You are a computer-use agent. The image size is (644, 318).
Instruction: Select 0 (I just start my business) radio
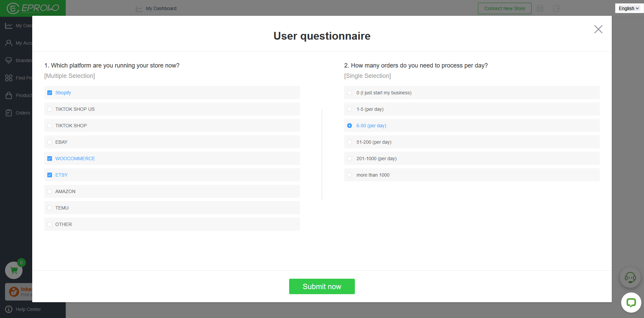coord(350,93)
